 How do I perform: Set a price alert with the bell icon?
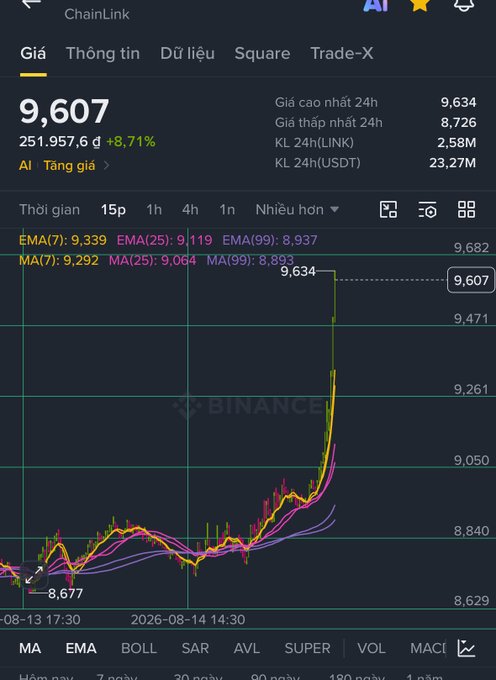pyautogui.click(x=463, y=5)
